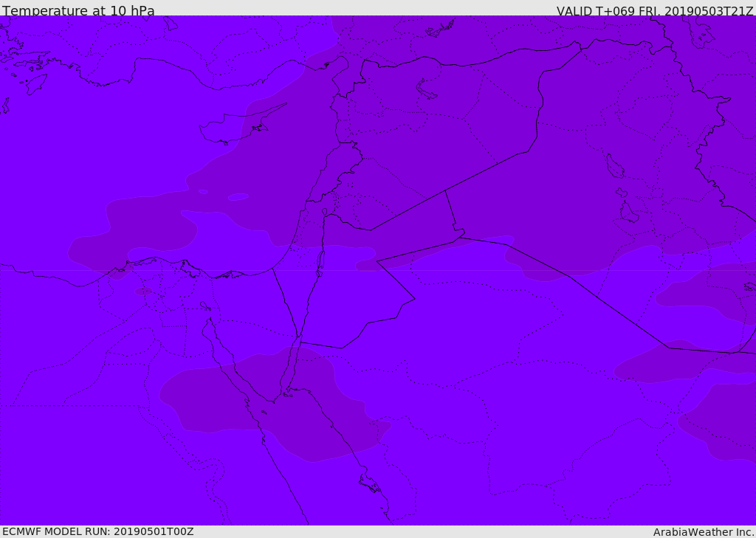Click the ECMWF MODEL RUN date label
This screenshot has height=538, width=756.
[97, 531]
